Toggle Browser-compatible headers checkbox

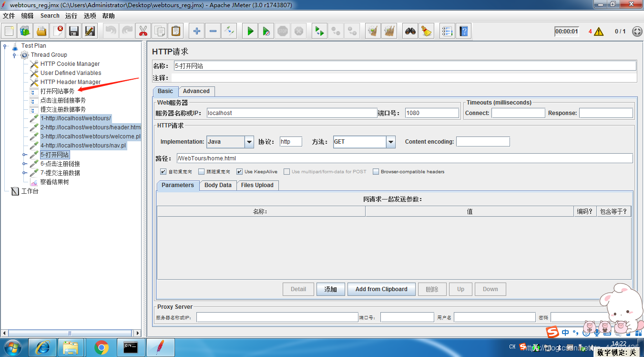click(x=376, y=171)
